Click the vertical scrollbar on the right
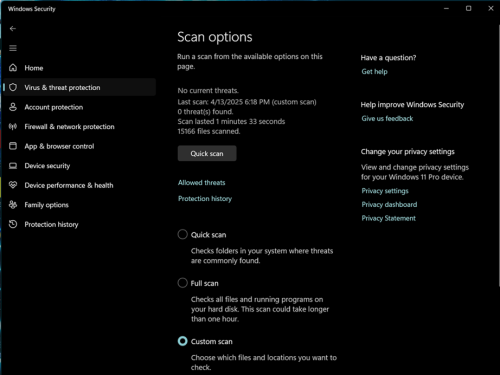 [498, 155]
